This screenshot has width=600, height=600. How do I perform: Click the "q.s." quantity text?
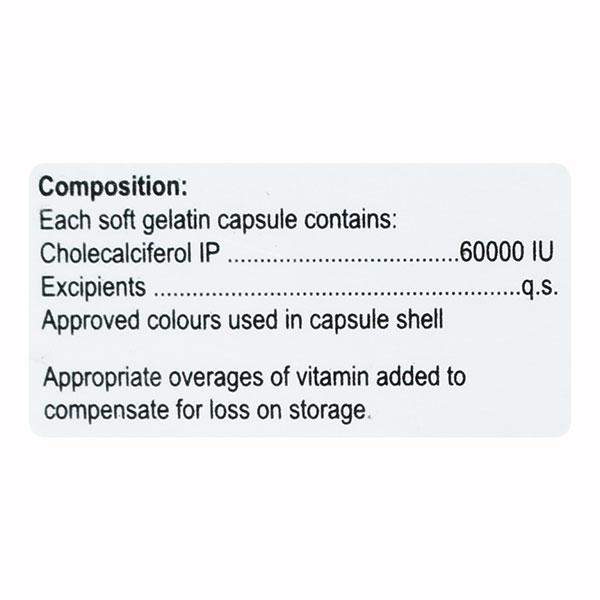pos(538,289)
